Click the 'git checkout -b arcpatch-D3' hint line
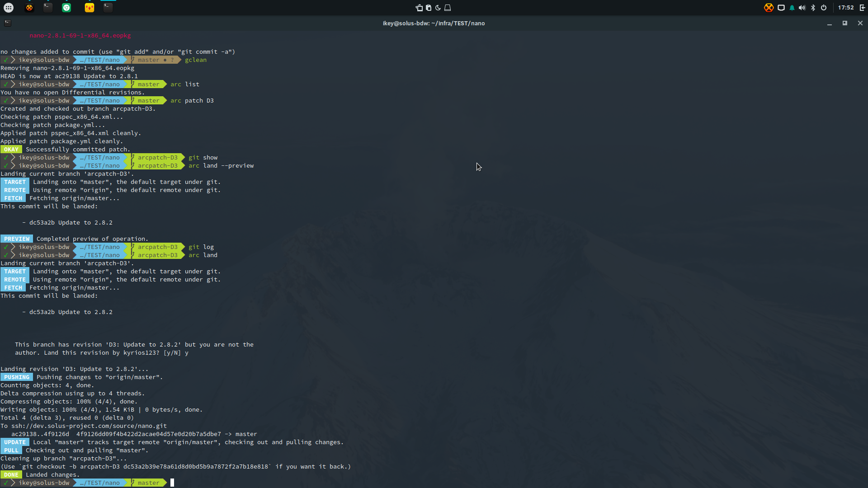The image size is (868, 488). (x=176, y=467)
